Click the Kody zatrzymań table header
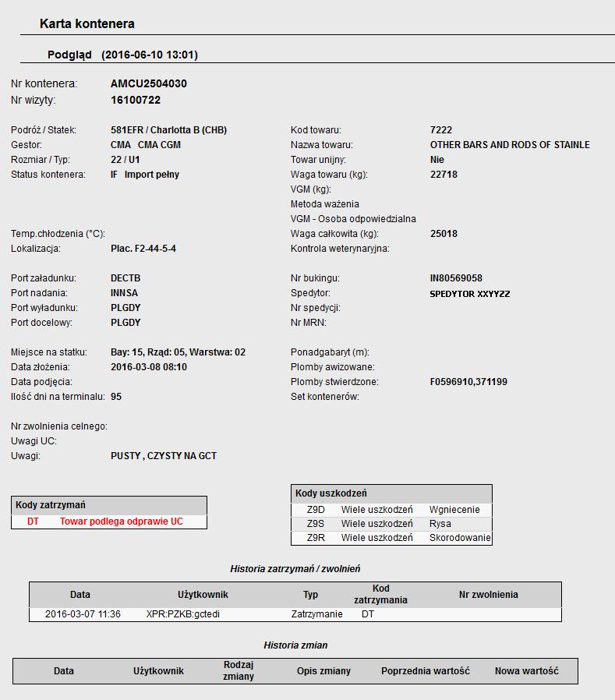Screen dimensions: 615x700 [109, 505]
